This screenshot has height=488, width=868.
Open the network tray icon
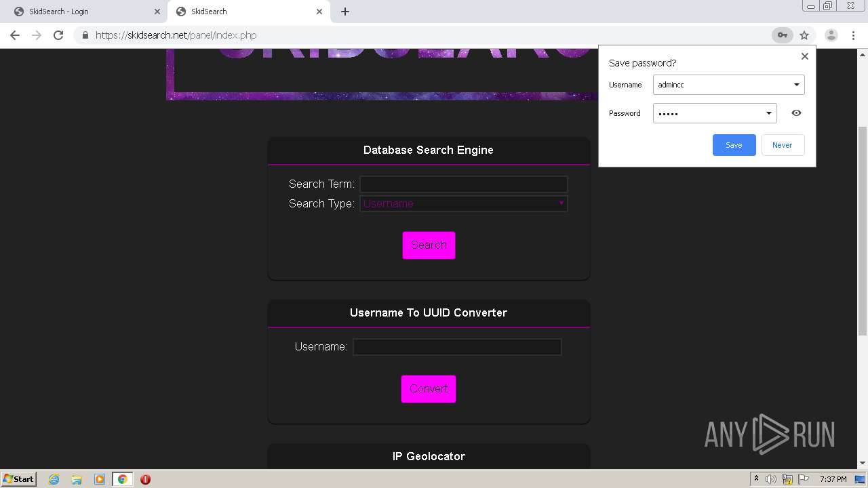(787, 479)
